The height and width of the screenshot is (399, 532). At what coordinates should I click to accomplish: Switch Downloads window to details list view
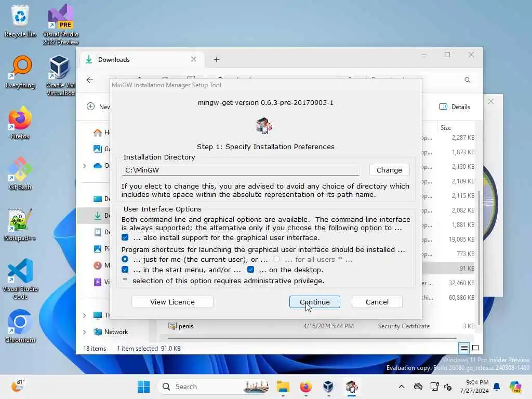pos(464,349)
